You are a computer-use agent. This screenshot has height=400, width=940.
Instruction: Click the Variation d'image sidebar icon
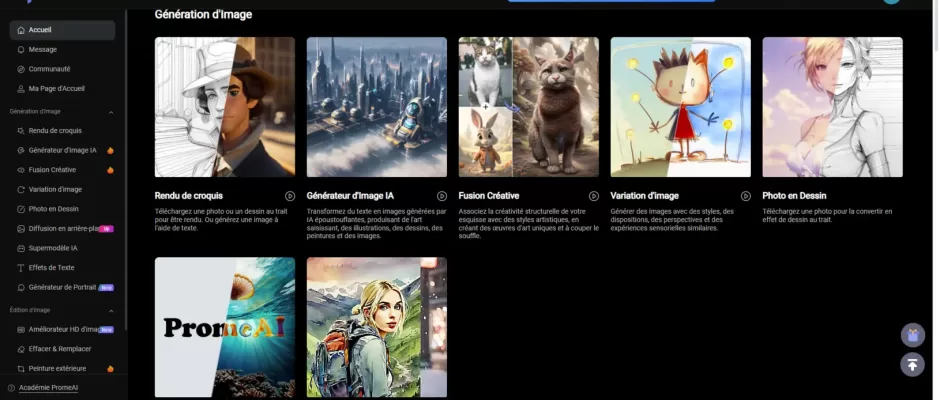pos(21,190)
